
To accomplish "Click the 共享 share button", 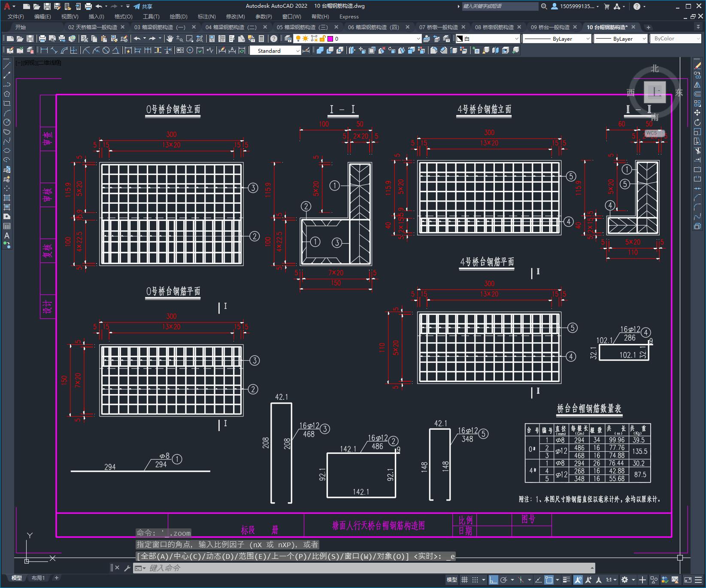I will [x=143, y=6].
